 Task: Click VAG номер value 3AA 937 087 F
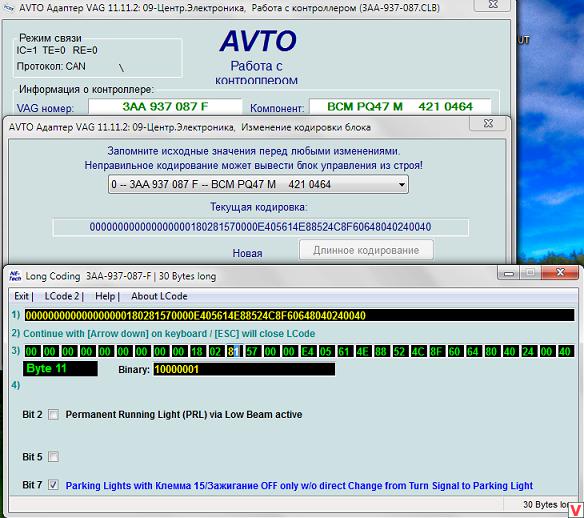(165, 107)
